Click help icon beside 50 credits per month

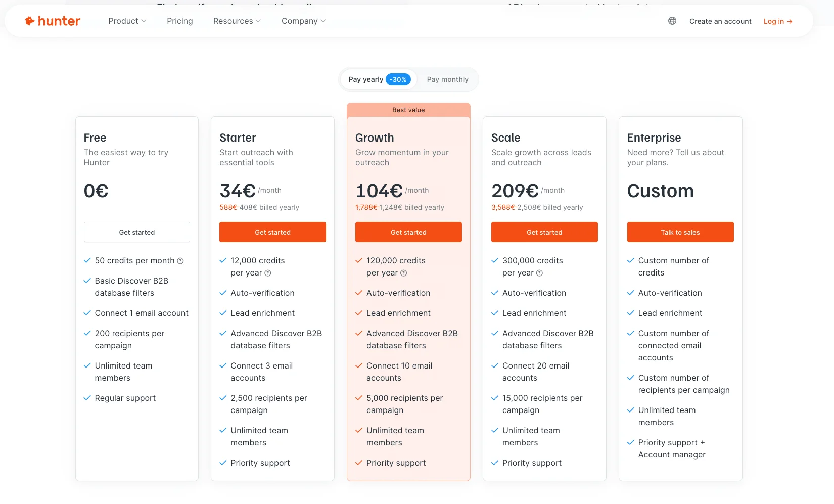click(180, 261)
